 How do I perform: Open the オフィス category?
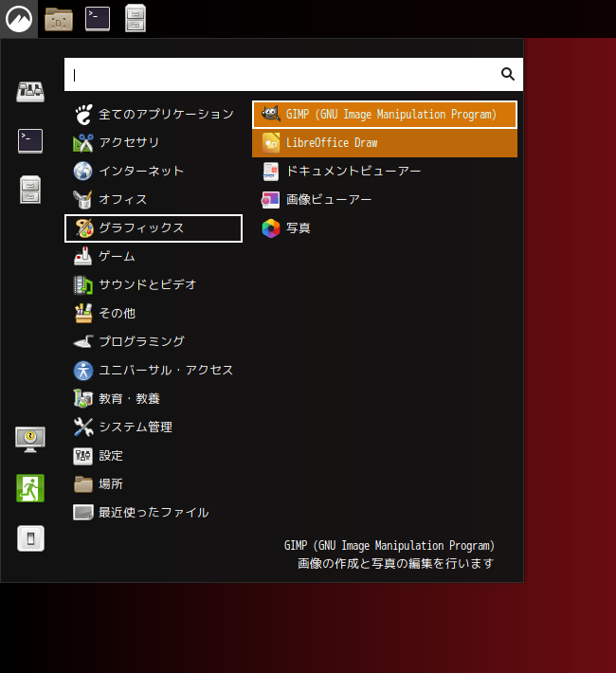tap(154, 200)
